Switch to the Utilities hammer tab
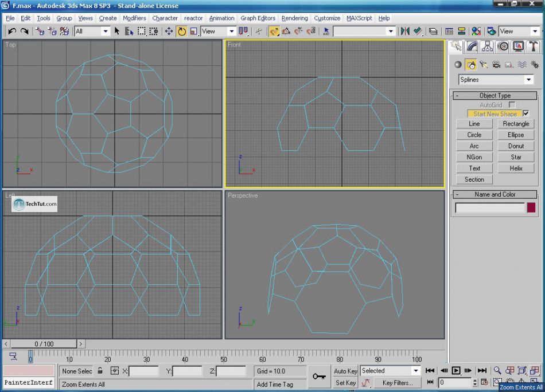The height and width of the screenshot is (392, 545). (x=534, y=46)
